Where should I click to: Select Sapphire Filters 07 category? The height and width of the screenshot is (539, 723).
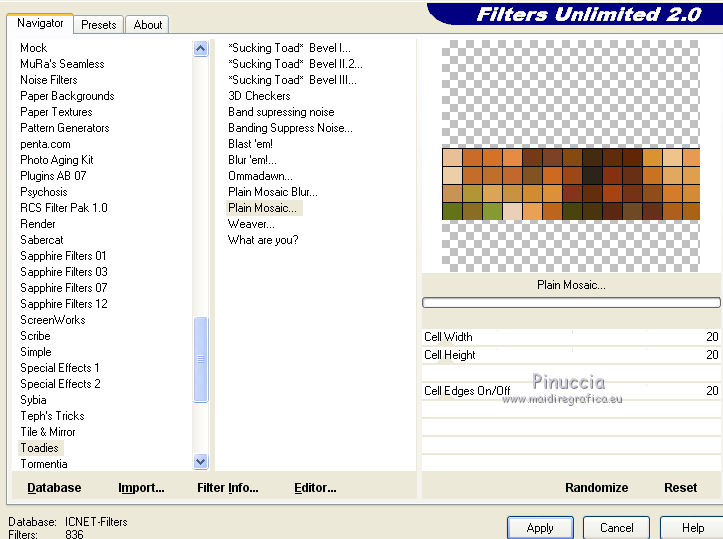click(x=64, y=288)
